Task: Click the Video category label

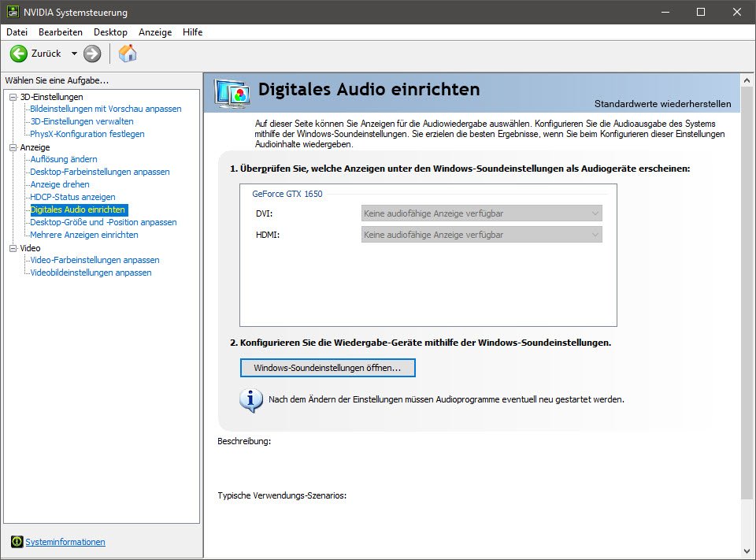Action: coord(30,248)
